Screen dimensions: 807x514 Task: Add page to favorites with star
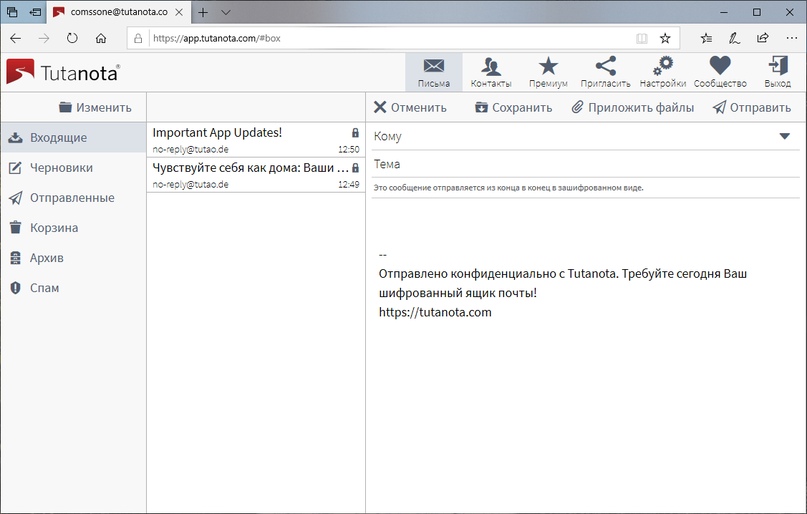665,38
